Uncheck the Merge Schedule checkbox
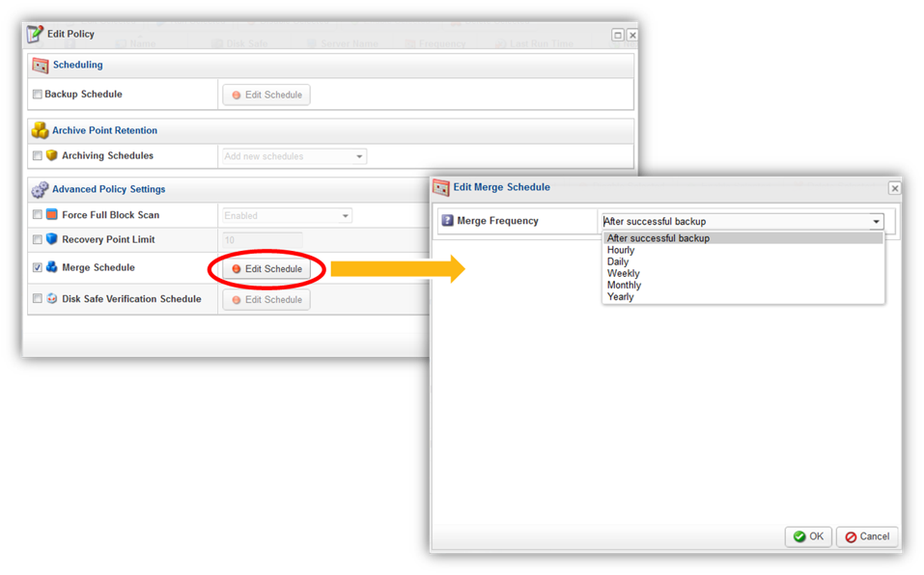Screen dimensions: 924x575 (37, 268)
